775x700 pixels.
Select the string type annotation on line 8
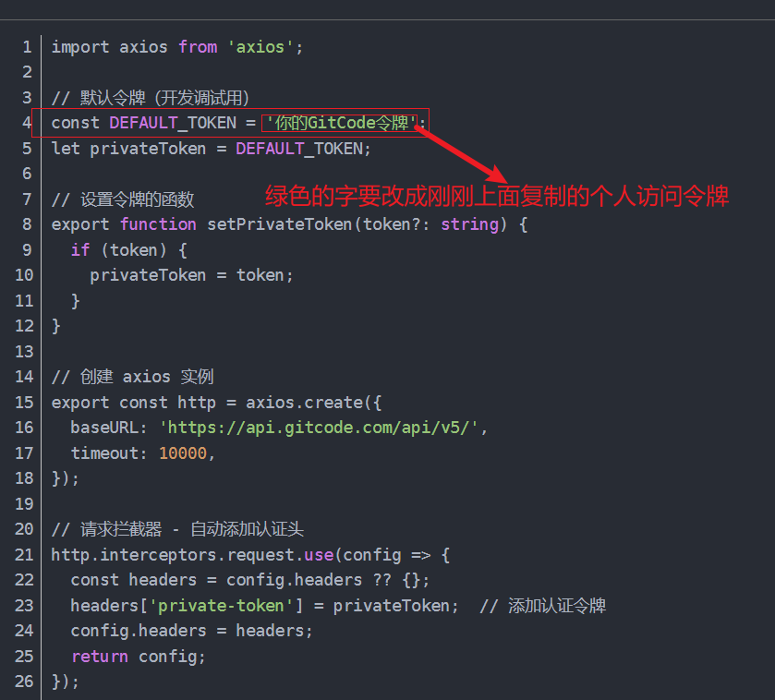click(469, 223)
